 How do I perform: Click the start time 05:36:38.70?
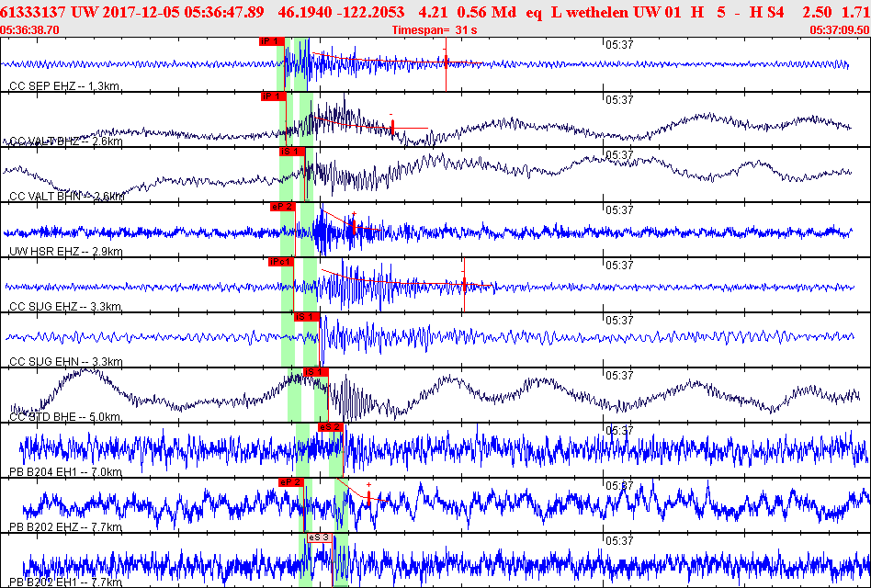[30, 30]
